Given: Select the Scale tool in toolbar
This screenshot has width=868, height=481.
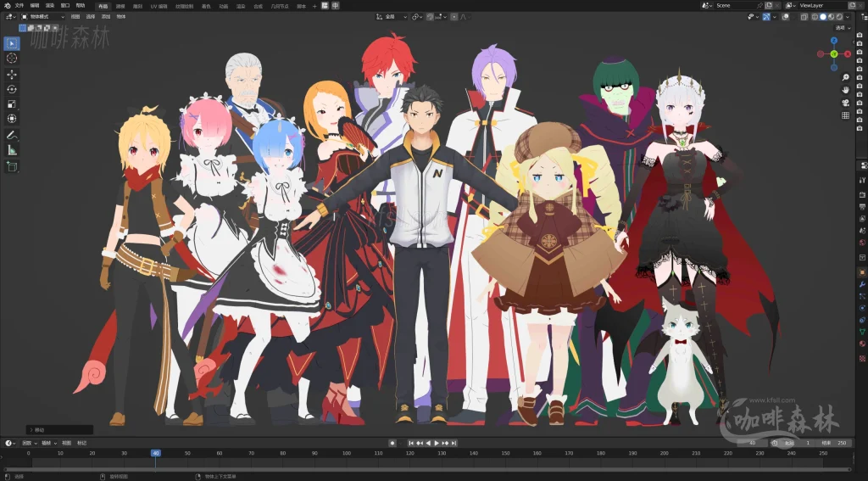Looking at the screenshot, I should tap(12, 104).
